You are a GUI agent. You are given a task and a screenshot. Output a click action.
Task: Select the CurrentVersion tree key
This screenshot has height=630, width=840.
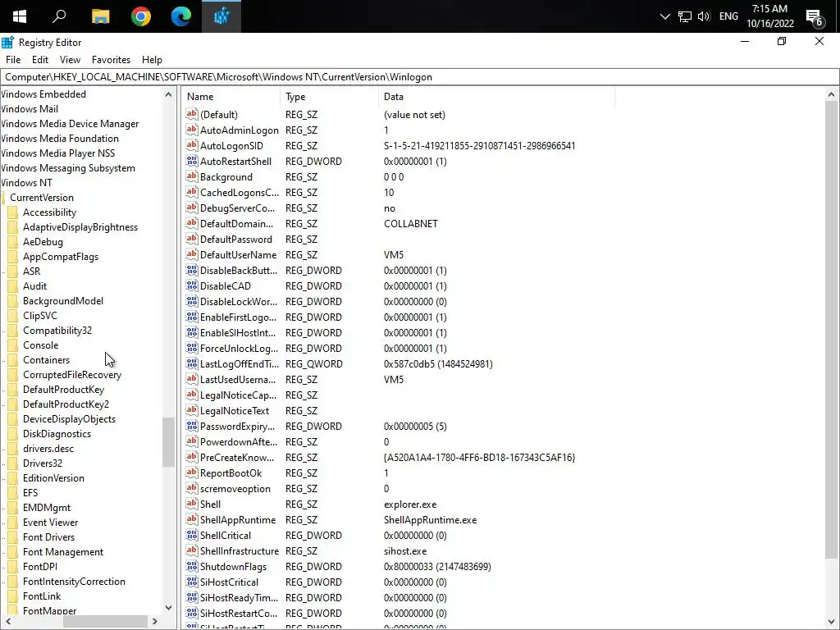tap(42, 197)
